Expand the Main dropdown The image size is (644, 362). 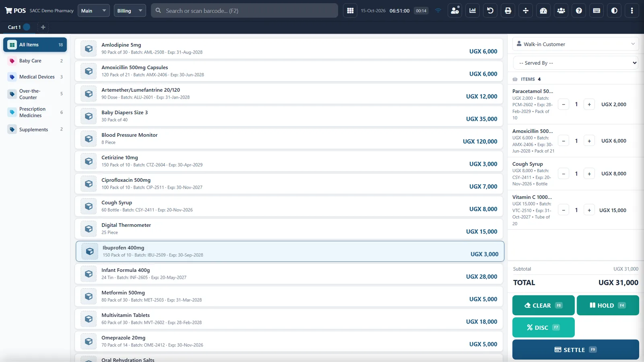point(93,11)
